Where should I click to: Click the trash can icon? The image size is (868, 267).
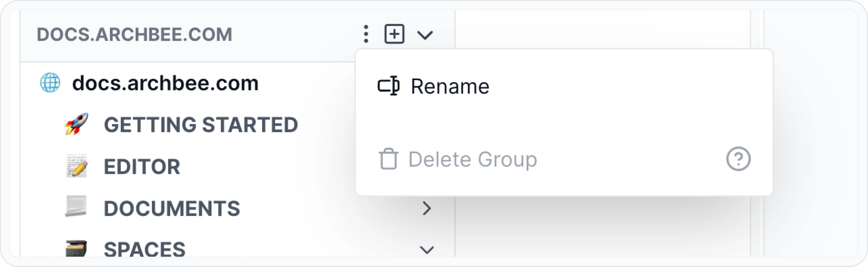tap(389, 159)
